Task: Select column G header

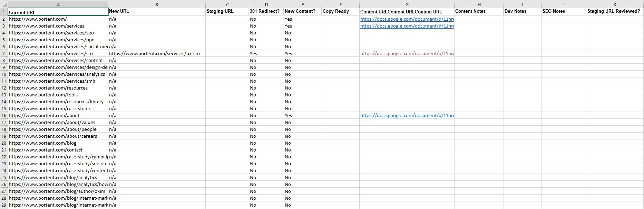Action: 407,4
